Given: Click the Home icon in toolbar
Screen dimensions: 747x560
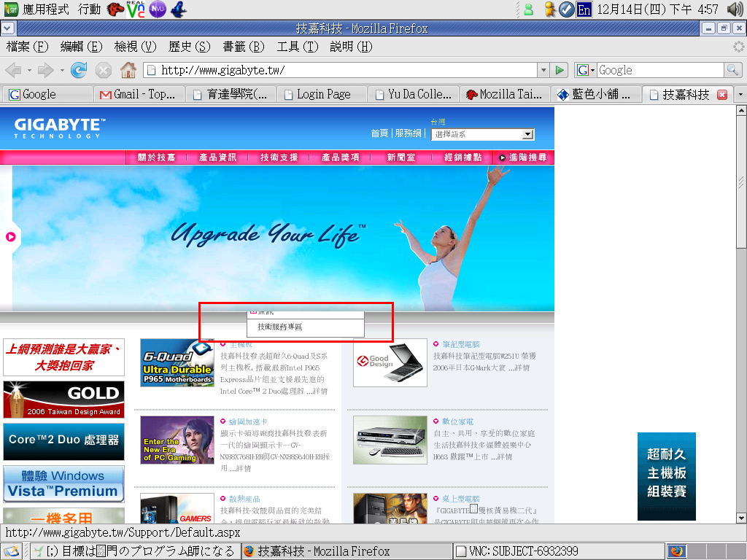Looking at the screenshot, I should point(128,70).
